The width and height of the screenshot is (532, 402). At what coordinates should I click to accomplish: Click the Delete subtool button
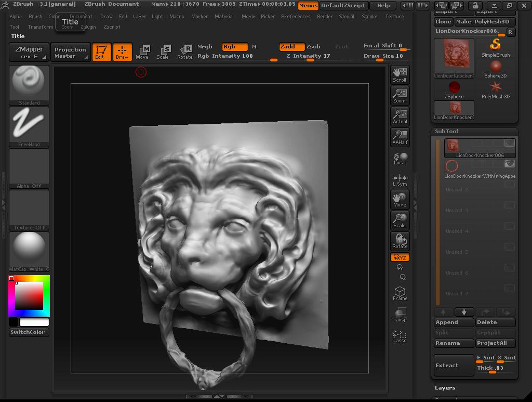[495, 322]
